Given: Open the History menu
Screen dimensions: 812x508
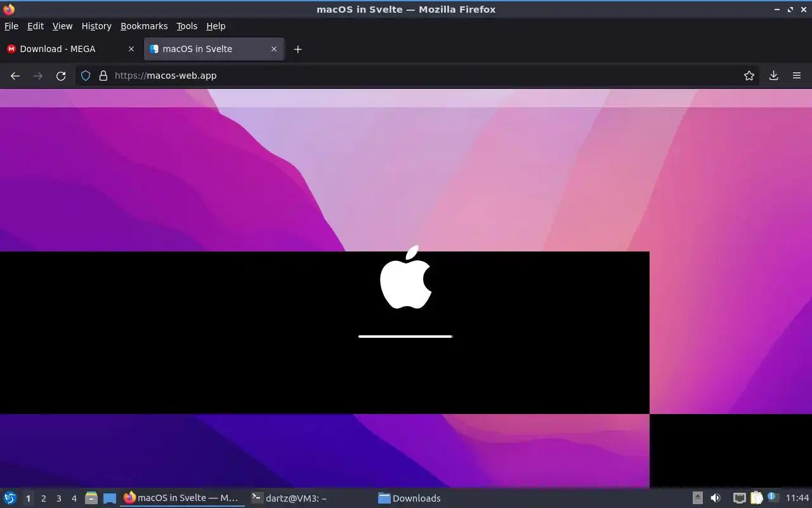Looking at the screenshot, I should coord(96,26).
